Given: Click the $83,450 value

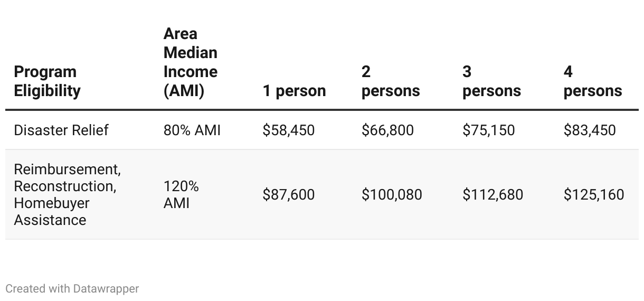Looking at the screenshot, I should [x=589, y=130].
